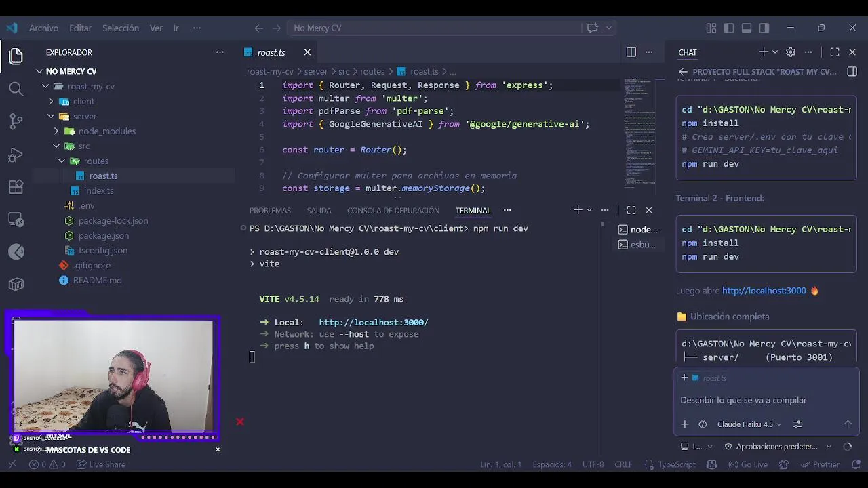The height and width of the screenshot is (488, 868).
Task: Collapse the roast-my-cv folder
Action: pyautogui.click(x=46, y=86)
